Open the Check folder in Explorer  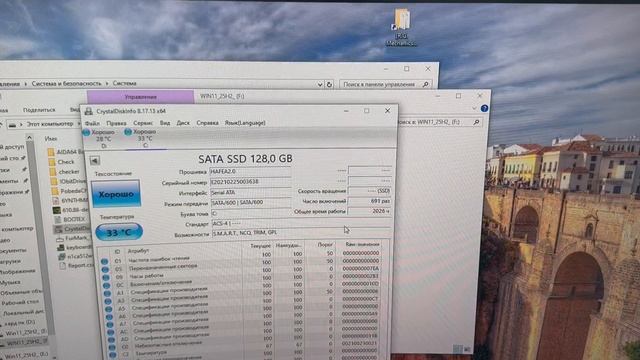point(61,162)
